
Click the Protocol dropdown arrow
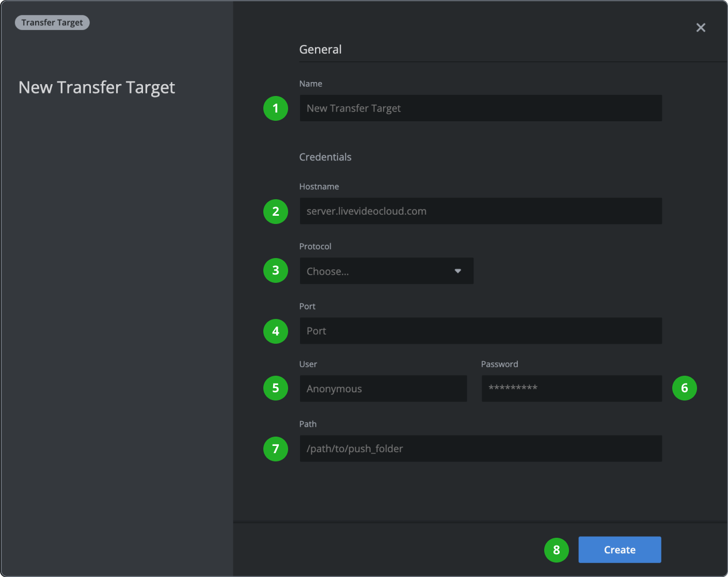click(457, 271)
